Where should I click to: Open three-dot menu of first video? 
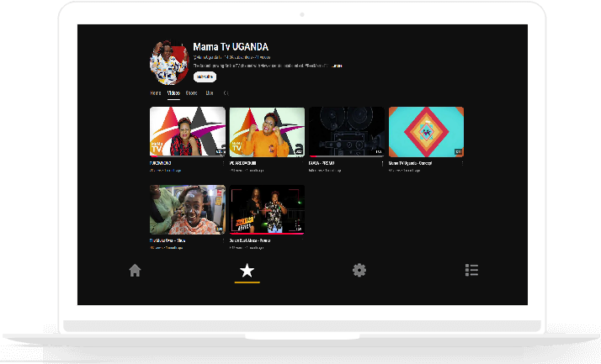pos(224,164)
